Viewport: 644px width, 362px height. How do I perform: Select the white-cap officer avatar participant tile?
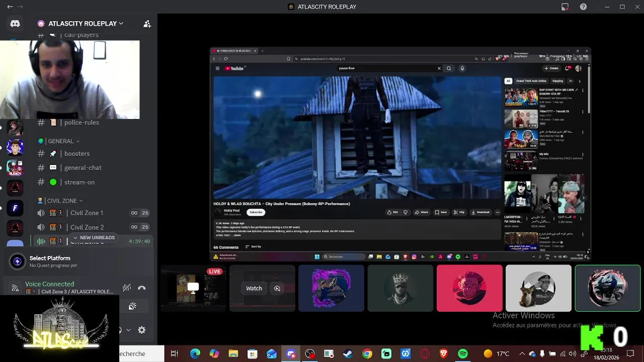(x=538, y=288)
